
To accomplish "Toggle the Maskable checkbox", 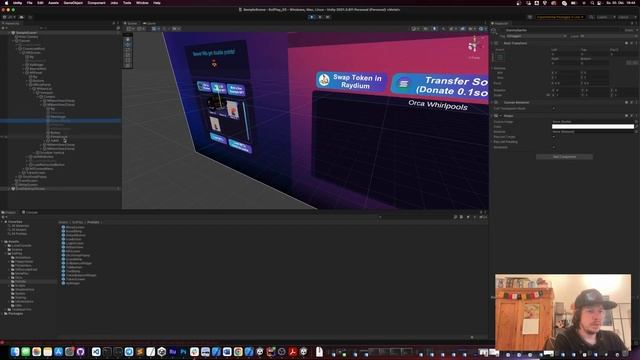I will 553,147.
